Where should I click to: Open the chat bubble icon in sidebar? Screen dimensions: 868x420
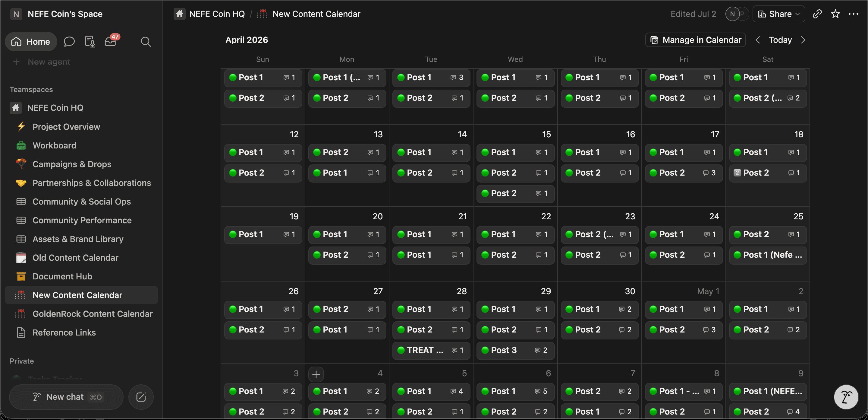(x=69, y=42)
